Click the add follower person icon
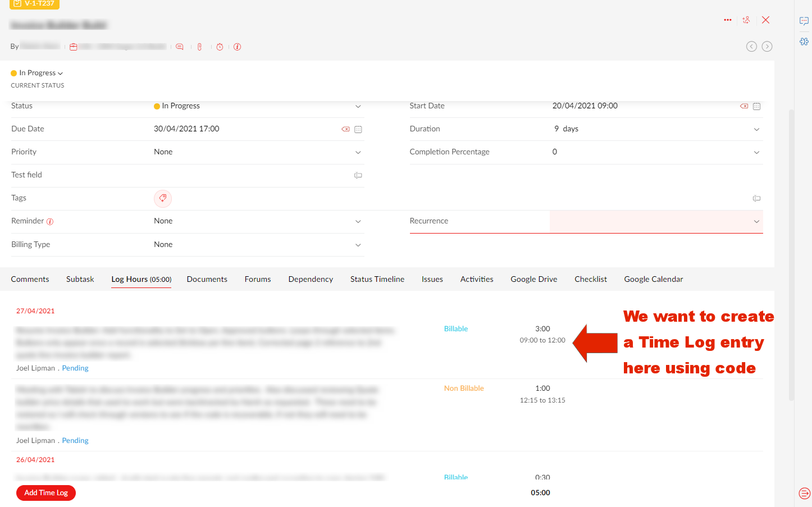The height and width of the screenshot is (507, 812). [746, 20]
